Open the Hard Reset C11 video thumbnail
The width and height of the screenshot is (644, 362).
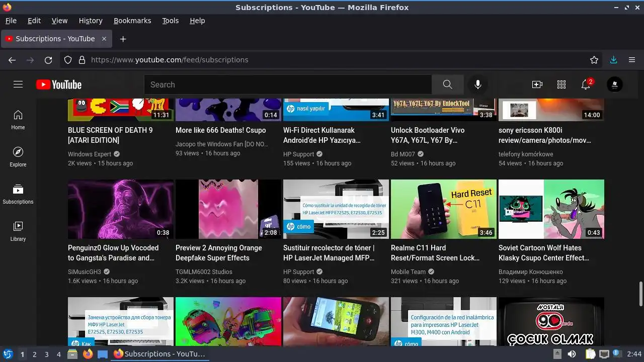tap(444, 209)
